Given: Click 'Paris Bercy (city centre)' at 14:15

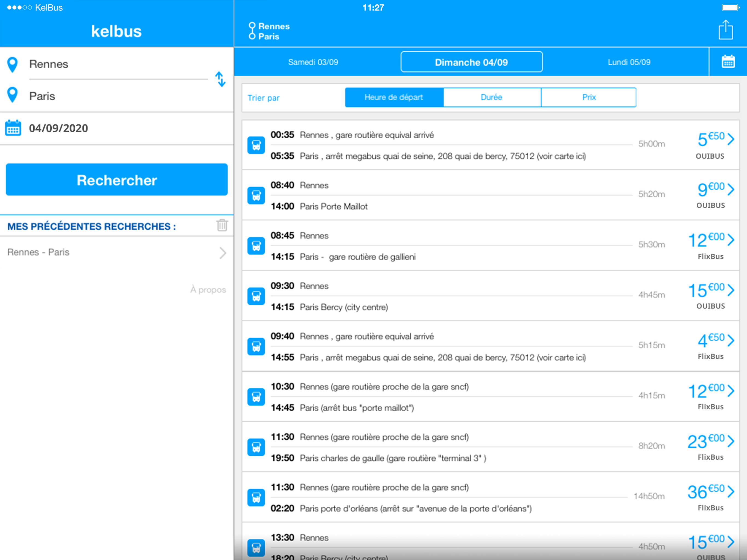Looking at the screenshot, I should pyautogui.click(x=344, y=307).
